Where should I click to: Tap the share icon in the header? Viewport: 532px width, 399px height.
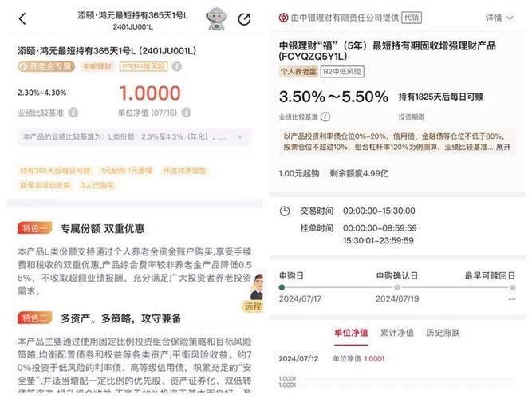pyautogui.click(x=244, y=19)
